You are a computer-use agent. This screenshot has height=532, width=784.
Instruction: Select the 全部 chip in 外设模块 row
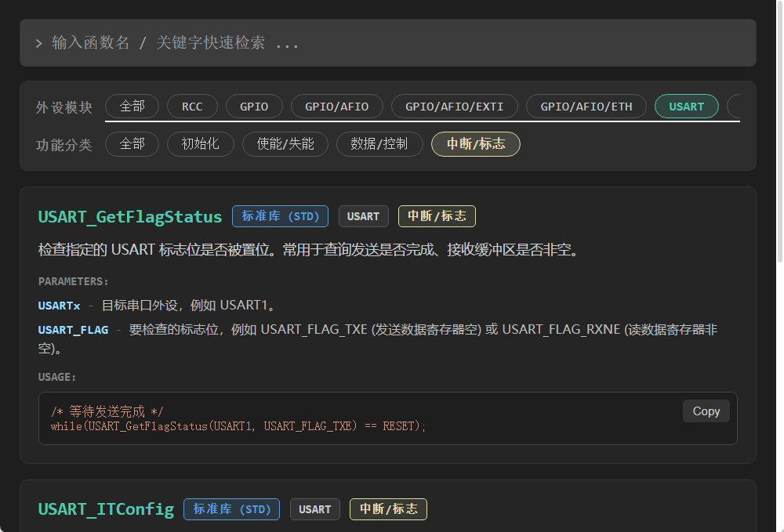[x=132, y=107]
